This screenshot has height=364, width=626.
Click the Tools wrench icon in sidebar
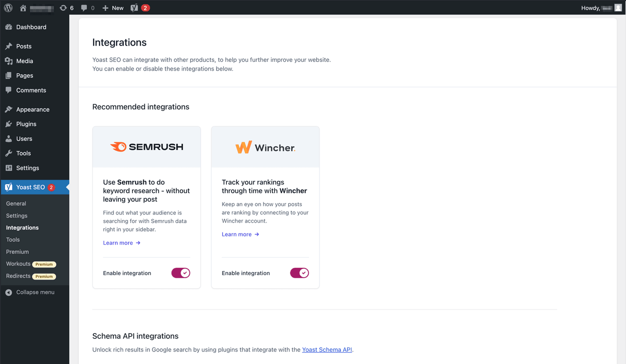(8, 153)
